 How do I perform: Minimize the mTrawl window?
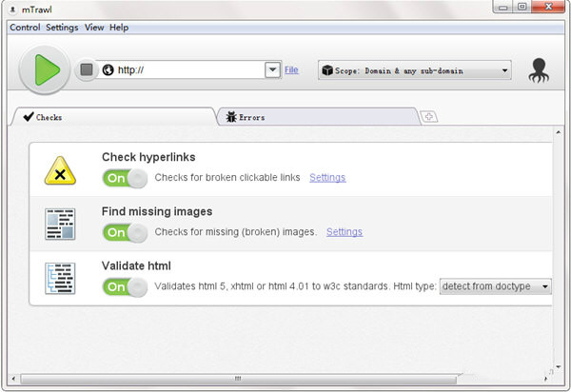(x=503, y=7)
